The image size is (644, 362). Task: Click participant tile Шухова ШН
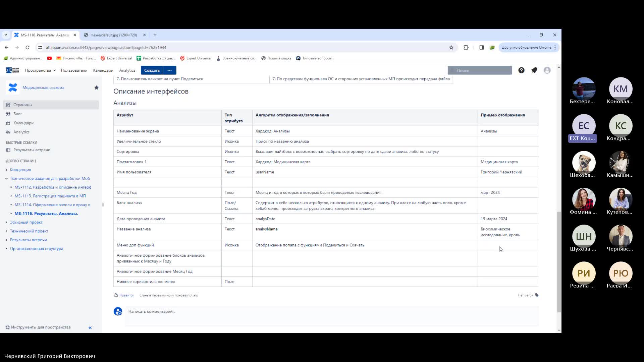584,239
